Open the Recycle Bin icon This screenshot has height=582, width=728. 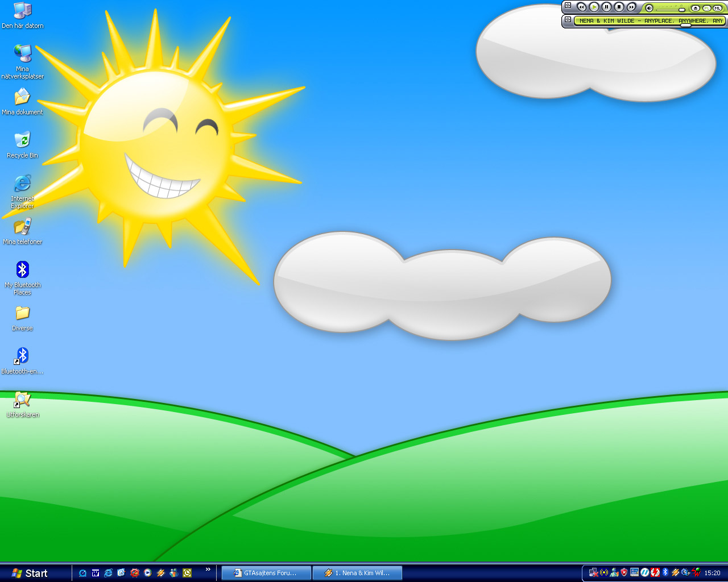click(x=22, y=145)
